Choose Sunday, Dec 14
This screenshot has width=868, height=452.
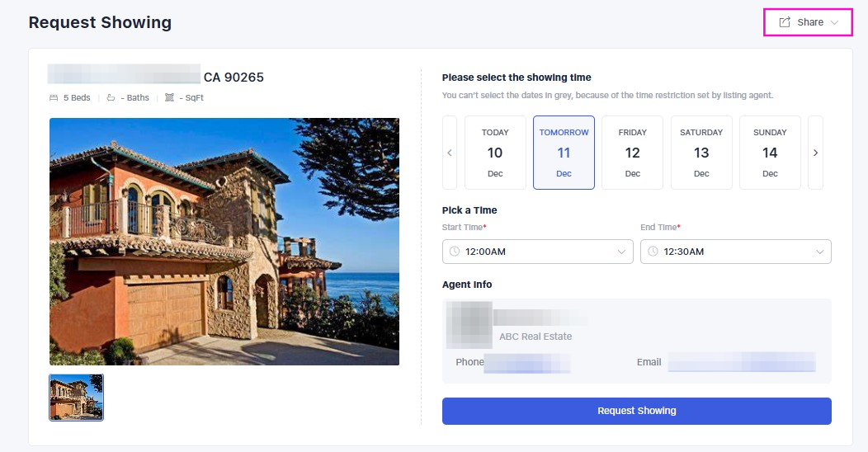click(x=770, y=153)
